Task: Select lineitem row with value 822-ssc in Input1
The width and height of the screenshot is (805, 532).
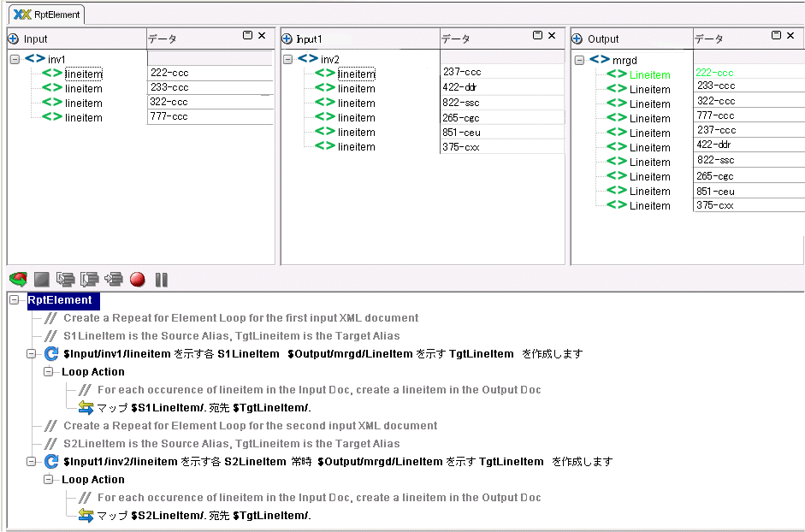Action: tap(356, 103)
